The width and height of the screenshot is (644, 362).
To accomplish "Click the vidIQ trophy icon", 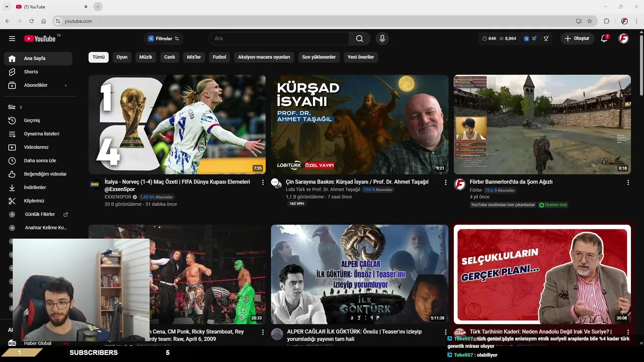I will pyautogui.click(x=546, y=39).
